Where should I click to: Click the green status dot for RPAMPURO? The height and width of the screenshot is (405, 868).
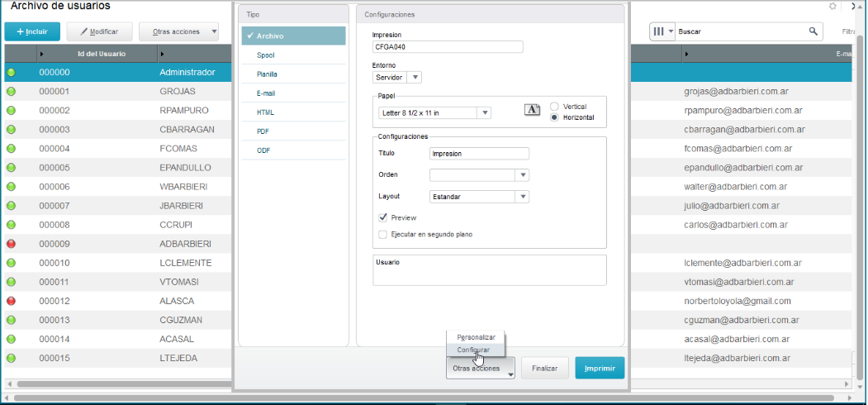(x=11, y=110)
